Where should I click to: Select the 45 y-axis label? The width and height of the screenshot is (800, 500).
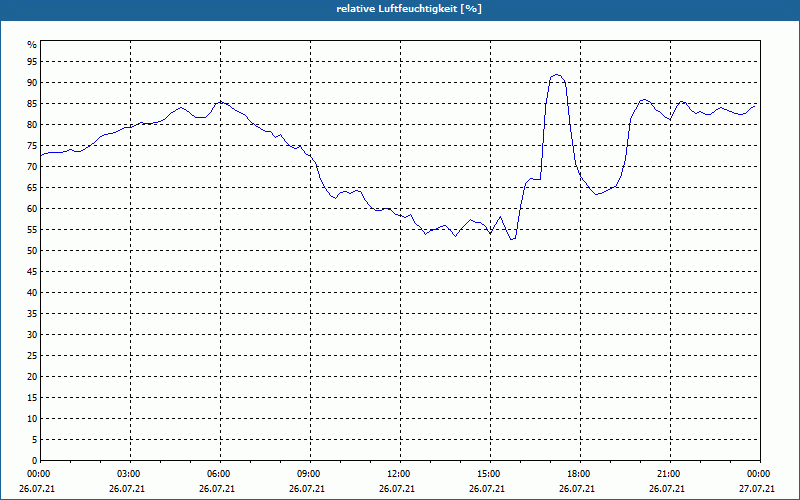(x=32, y=271)
